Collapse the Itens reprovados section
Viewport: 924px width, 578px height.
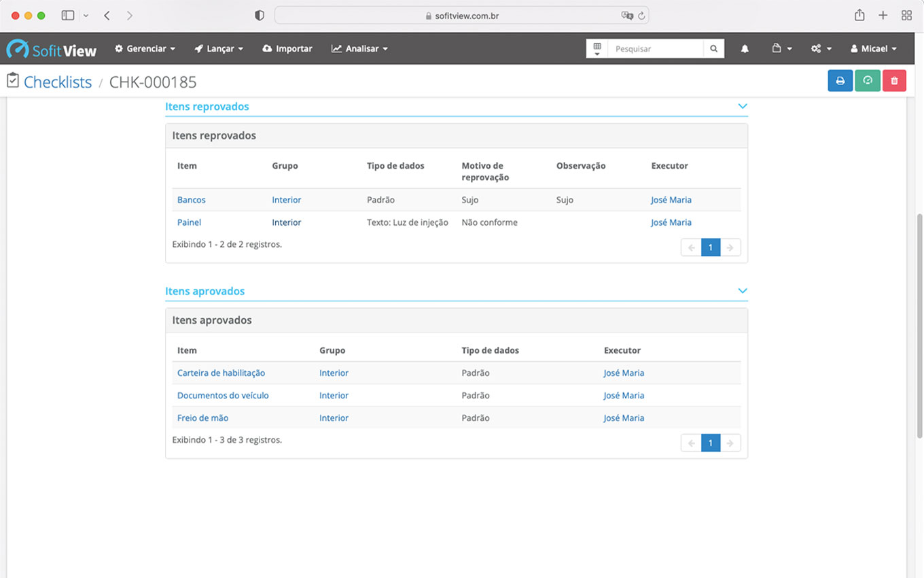(742, 106)
